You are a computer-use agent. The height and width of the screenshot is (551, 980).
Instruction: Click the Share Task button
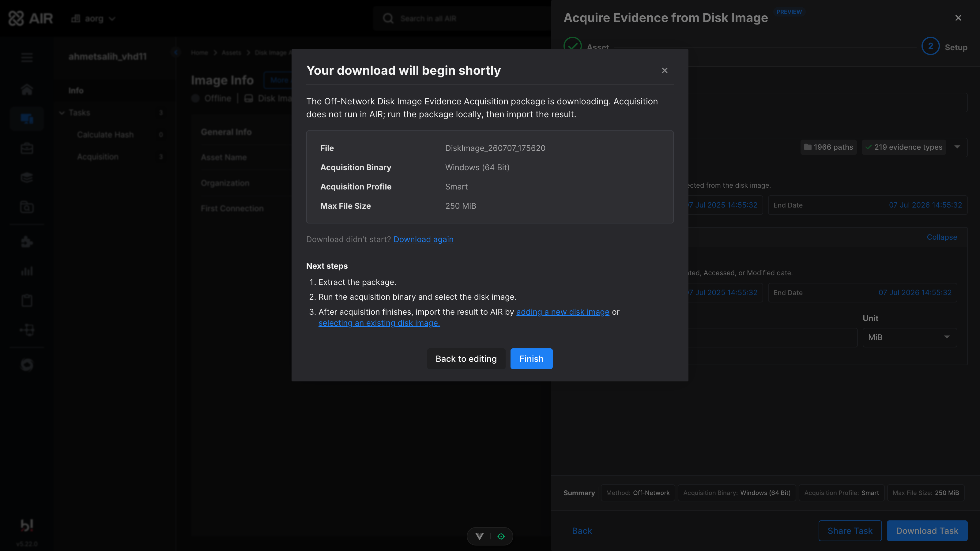click(x=850, y=530)
